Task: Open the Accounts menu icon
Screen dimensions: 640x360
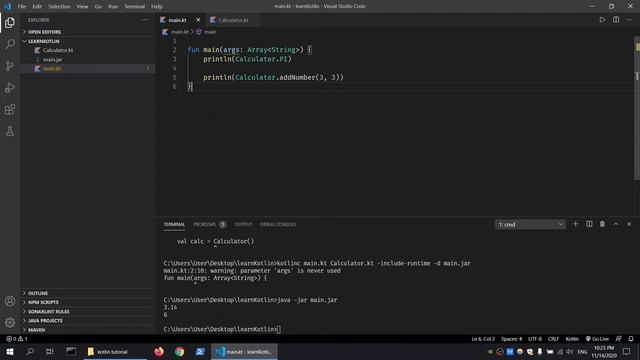Action: coord(10,301)
